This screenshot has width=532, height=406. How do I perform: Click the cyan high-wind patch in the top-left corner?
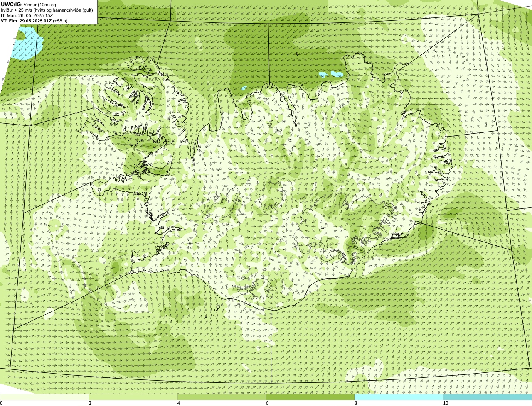(28, 44)
